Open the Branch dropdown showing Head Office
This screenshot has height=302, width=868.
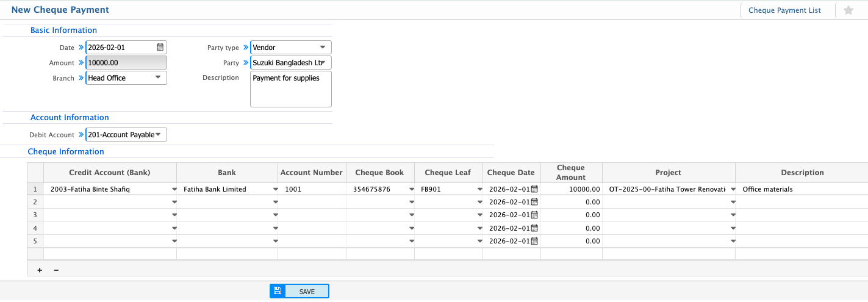[158, 77]
